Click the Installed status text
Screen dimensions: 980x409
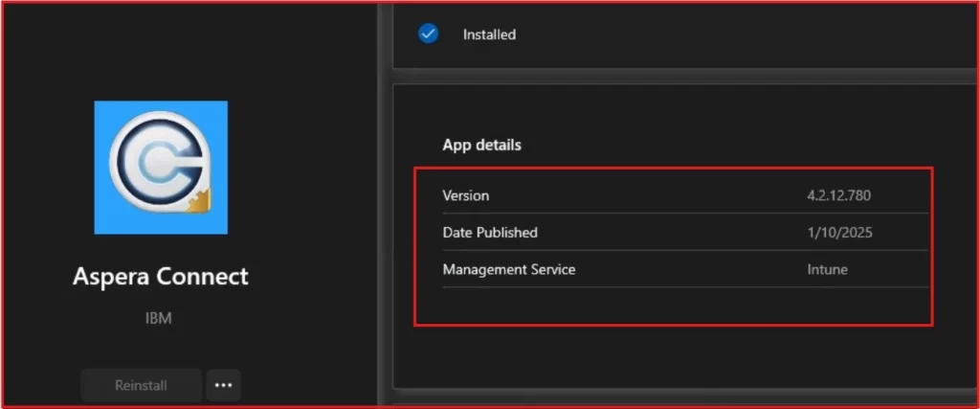489,35
